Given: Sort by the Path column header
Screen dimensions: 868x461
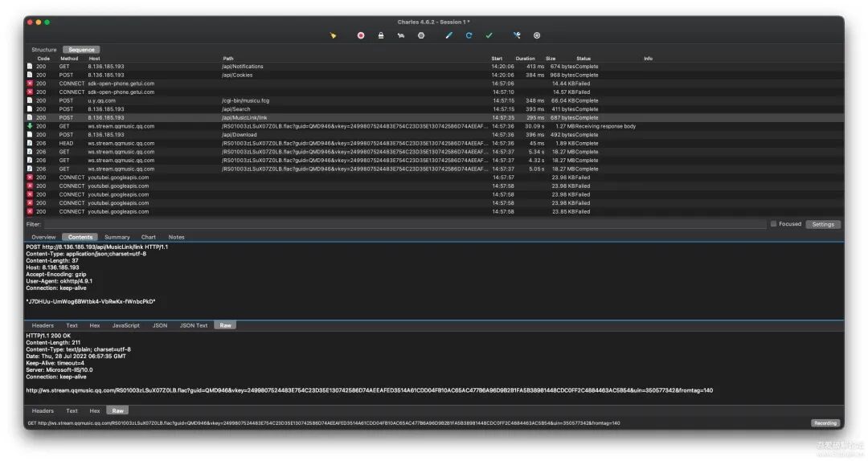Looking at the screenshot, I should (228, 58).
